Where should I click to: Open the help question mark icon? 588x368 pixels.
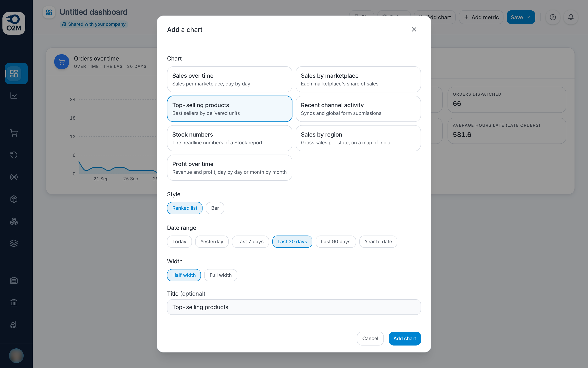[553, 17]
